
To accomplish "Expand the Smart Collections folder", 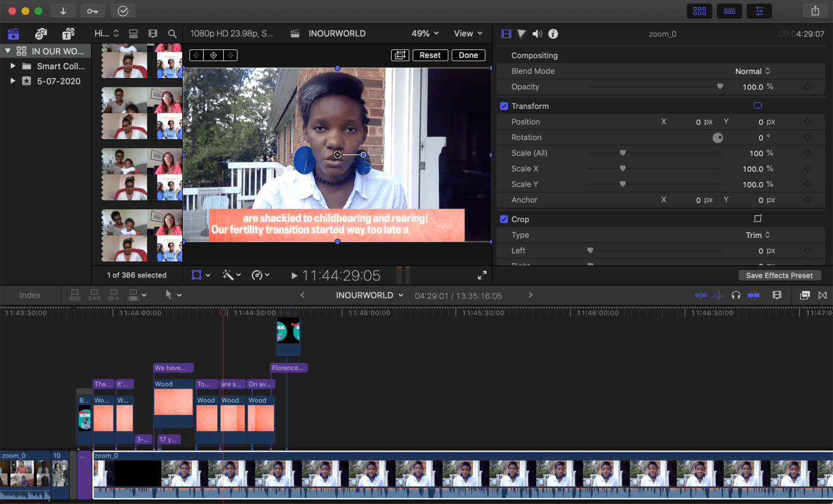I will [13, 66].
